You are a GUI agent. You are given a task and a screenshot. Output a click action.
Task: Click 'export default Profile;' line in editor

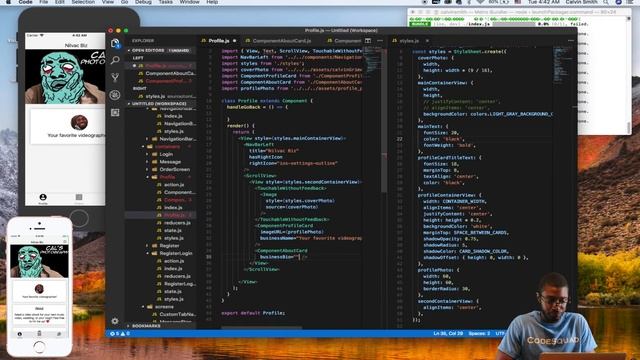(x=253, y=313)
